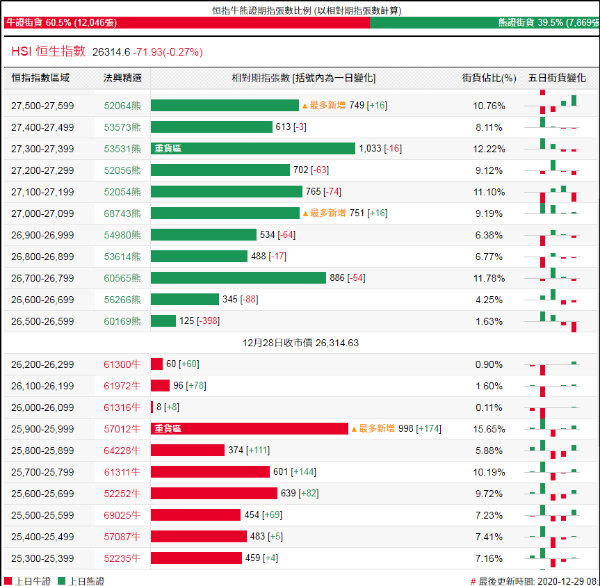Click the red 牛證街貨 60.5% ratio bar
Screen dimensions: 600x586
[x=187, y=23]
